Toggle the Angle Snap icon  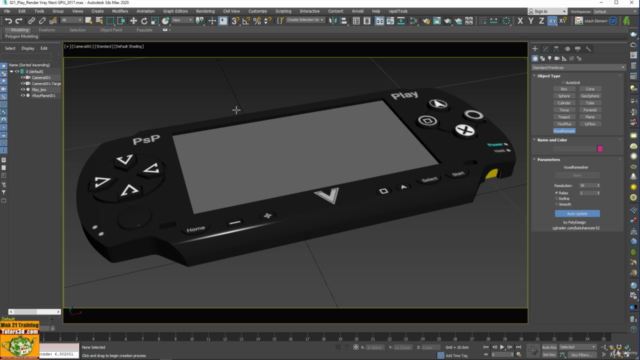(246, 21)
